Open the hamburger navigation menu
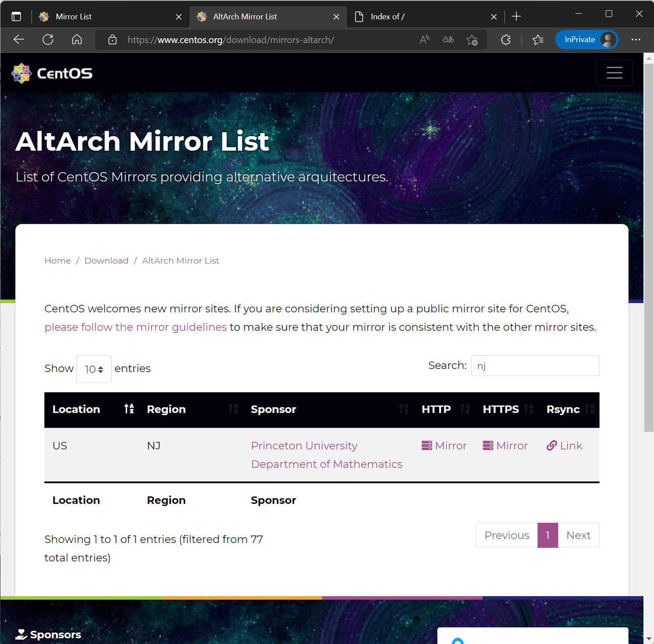 [x=614, y=72]
